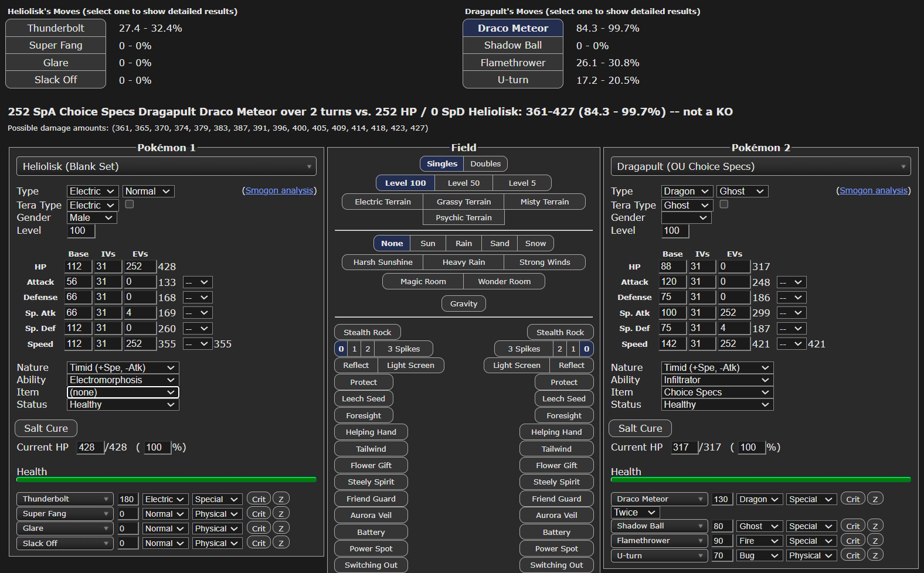This screenshot has width=924, height=573.
Task: Select Snow weather option
Action: [535, 243]
